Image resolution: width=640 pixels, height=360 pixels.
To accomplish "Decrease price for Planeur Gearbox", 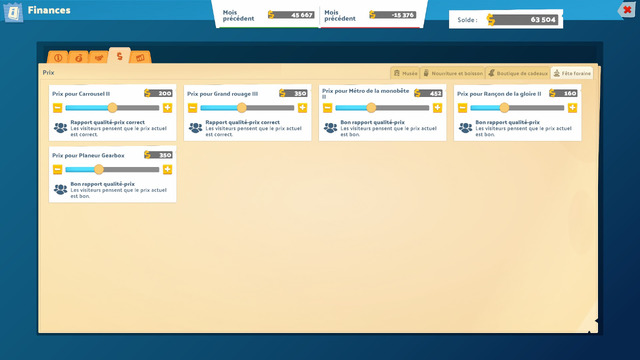I will click(x=58, y=169).
